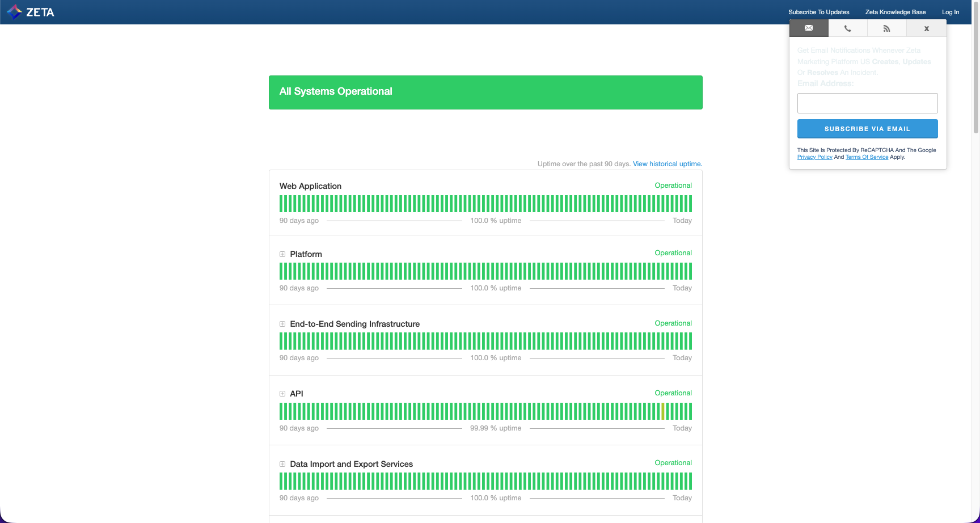Click the yellow-green API uptime bar
The image size is (980, 523).
tap(663, 411)
